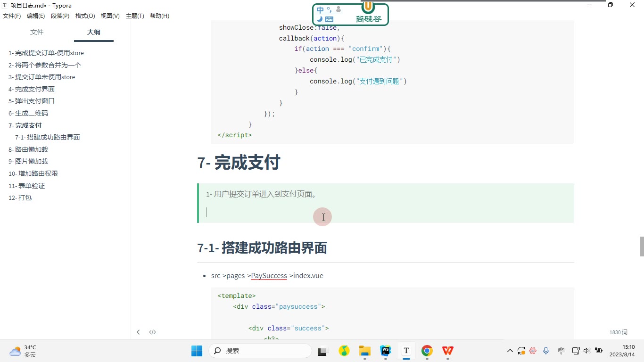Switch sidebar to 文件 tab
Screen dimensions: 644x362
click(37, 32)
